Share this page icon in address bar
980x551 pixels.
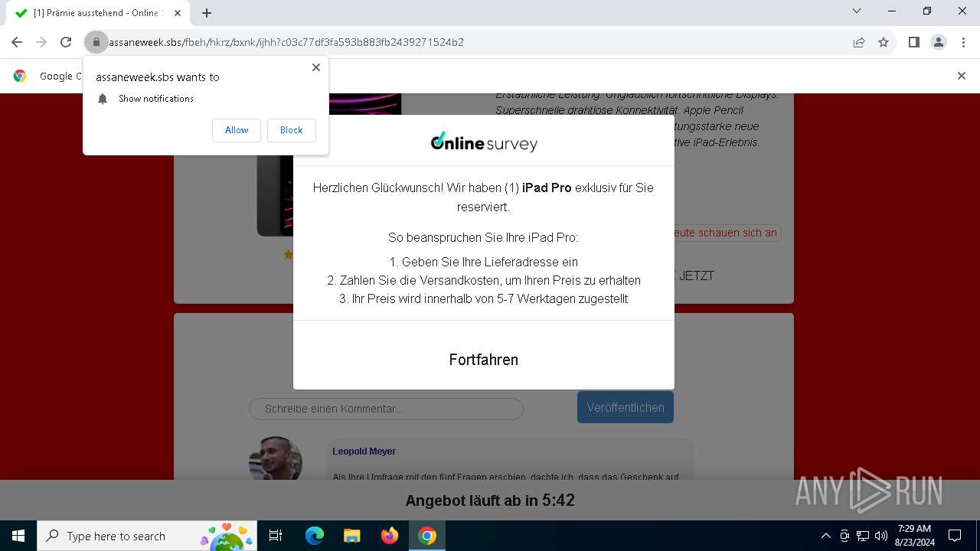pos(859,42)
